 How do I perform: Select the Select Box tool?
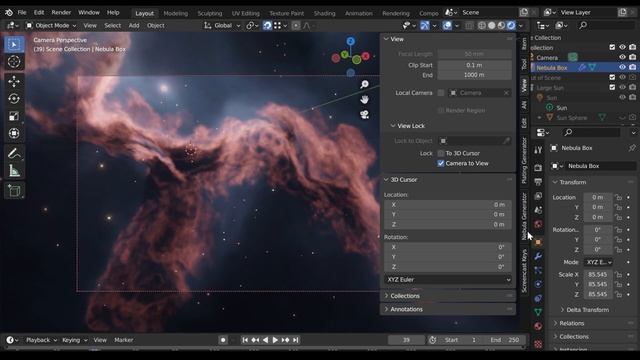point(14,44)
